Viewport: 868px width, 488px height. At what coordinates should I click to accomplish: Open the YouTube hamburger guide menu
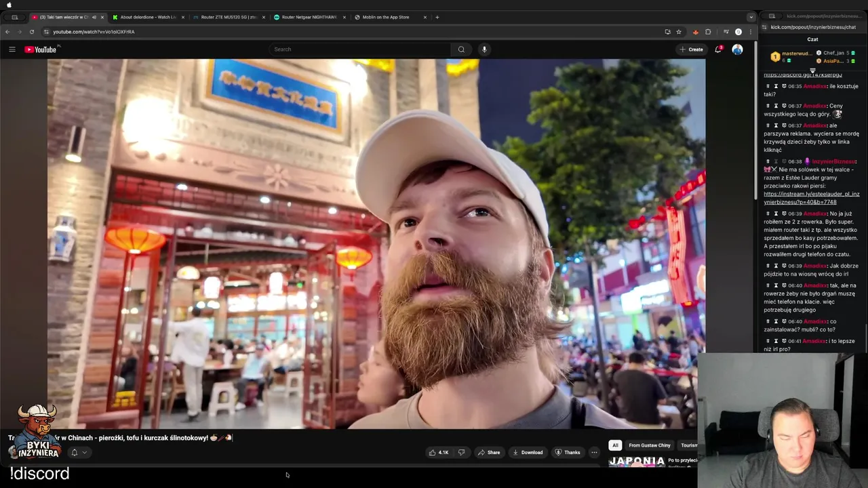pos(12,49)
